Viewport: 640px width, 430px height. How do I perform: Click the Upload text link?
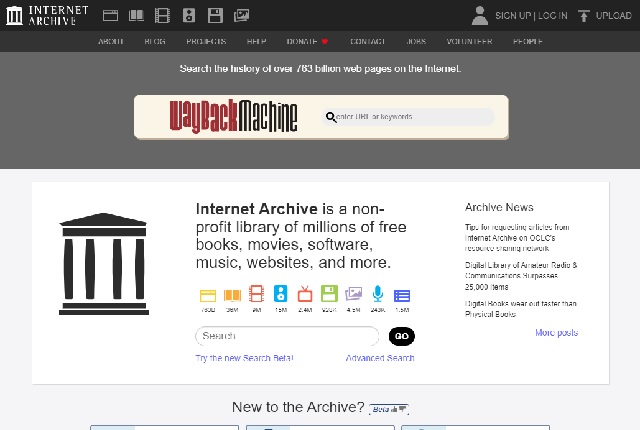pos(613,16)
